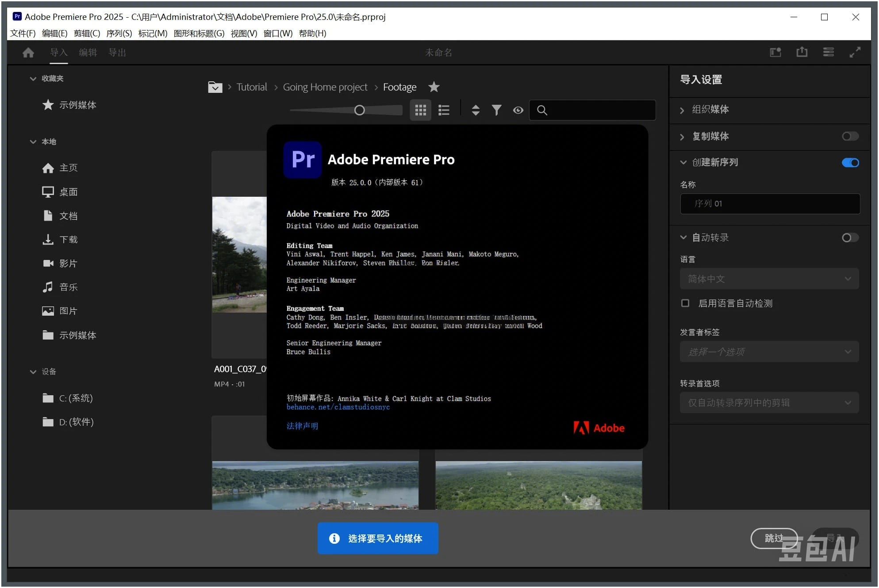This screenshot has width=879, height=588.
Task: Navigate to 下载 downloads folder
Action: (60, 240)
